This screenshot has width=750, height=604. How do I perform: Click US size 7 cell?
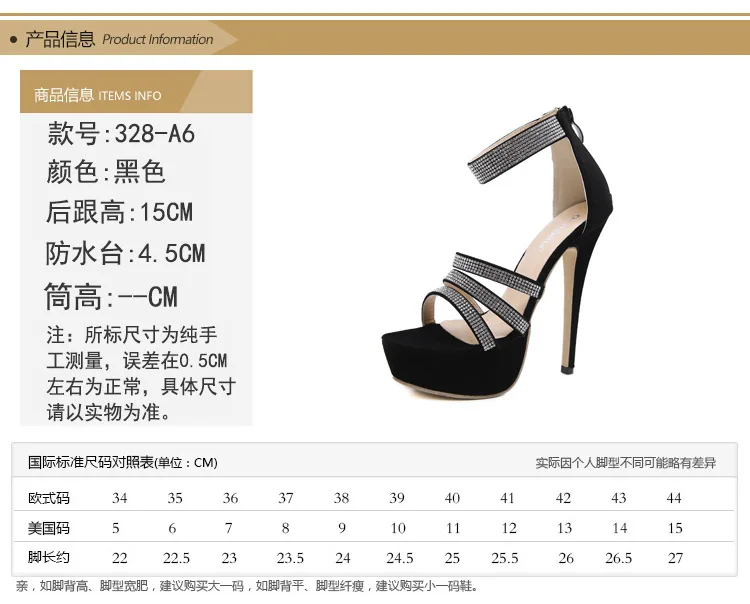point(229,528)
